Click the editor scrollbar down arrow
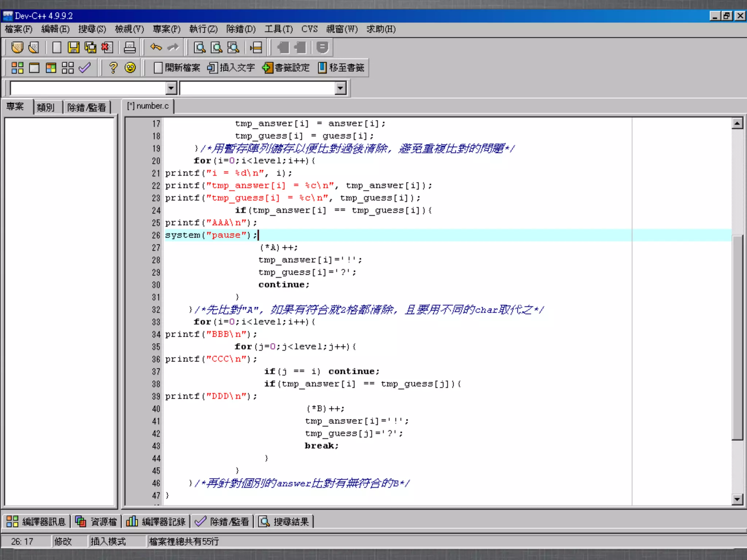747x560 pixels. [737, 499]
